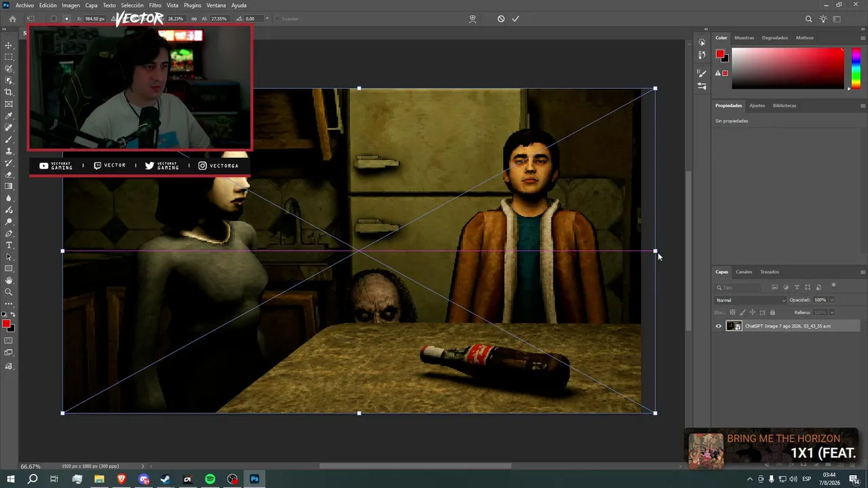Select the Clone Stamp tool
The width and height of the screenshot is (868, 488).
9,151
